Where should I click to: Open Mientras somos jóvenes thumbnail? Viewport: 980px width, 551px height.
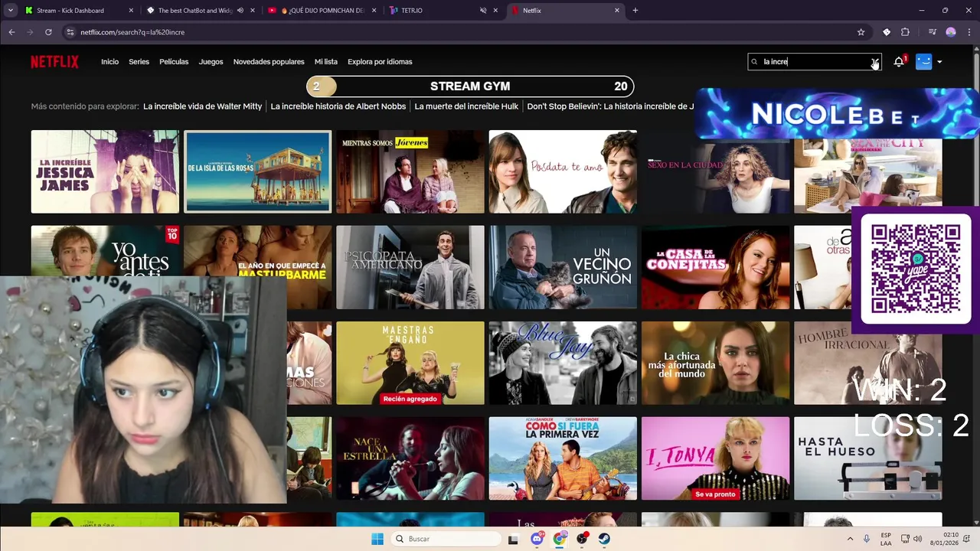point(410,171)
